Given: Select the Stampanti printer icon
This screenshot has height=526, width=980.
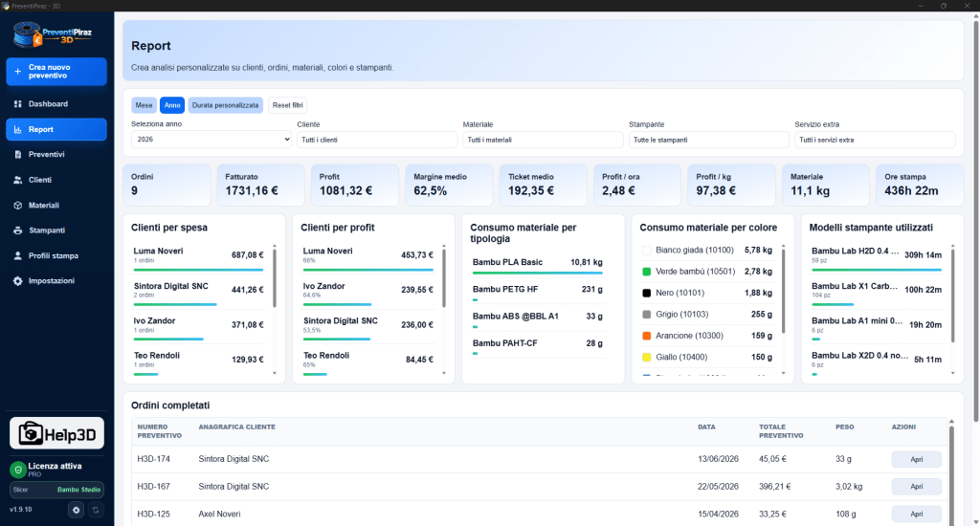Looking at the screenshot, I should click(x=17, y=230).
